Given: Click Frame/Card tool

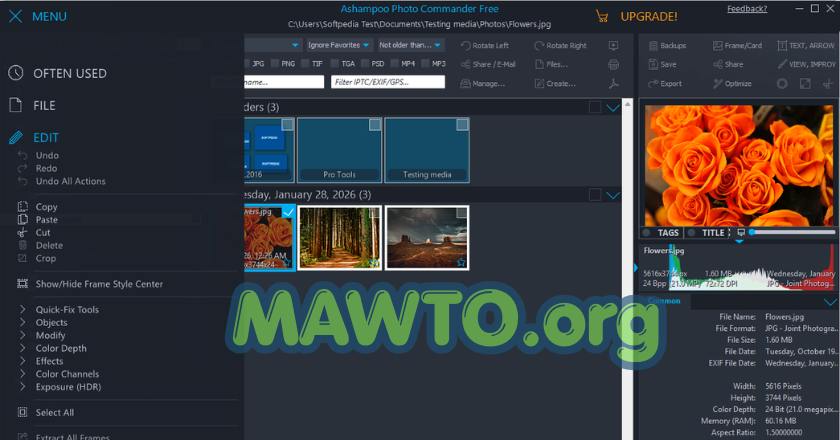Looking at the screenshot, I should pyautogui.click(x=737, y=46).
